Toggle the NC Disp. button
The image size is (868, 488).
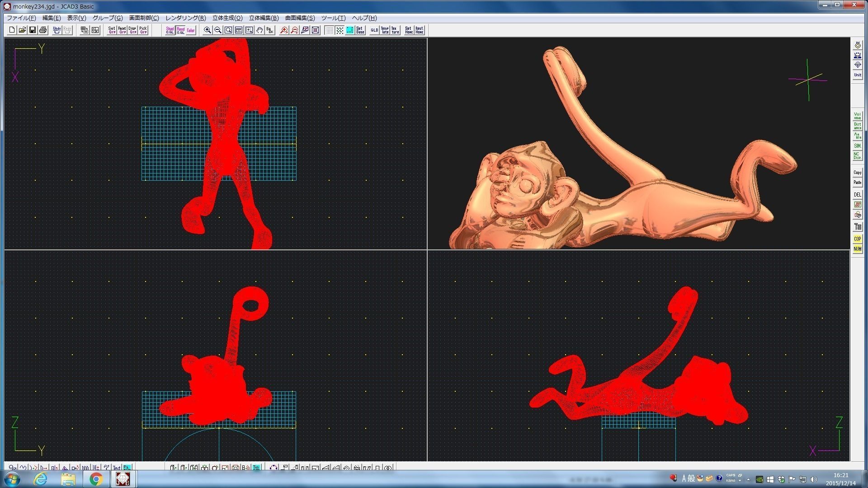(x=857, y=156)
